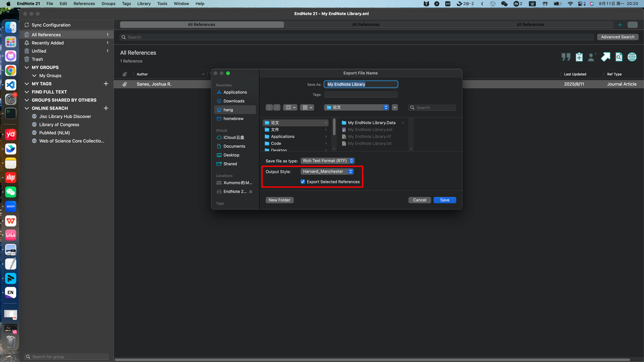Viewport: 644px width, 362px height.
Task: Open Visual Studio Code from the Dock
Action: pyautogui.click(x=11, y=84)
